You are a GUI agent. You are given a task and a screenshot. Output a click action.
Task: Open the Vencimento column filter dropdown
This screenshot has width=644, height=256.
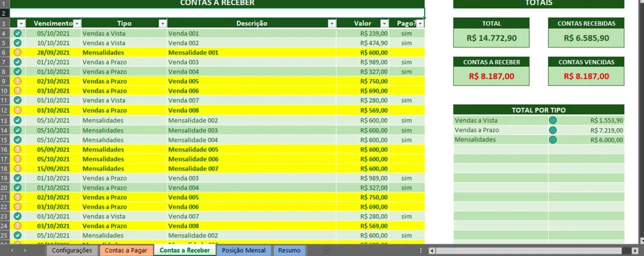(x=77, y=24)
